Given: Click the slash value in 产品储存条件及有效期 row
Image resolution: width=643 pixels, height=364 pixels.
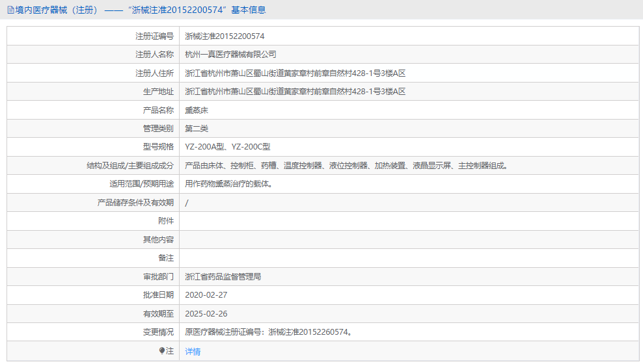Looking at the screenshot, I should 187,203.
